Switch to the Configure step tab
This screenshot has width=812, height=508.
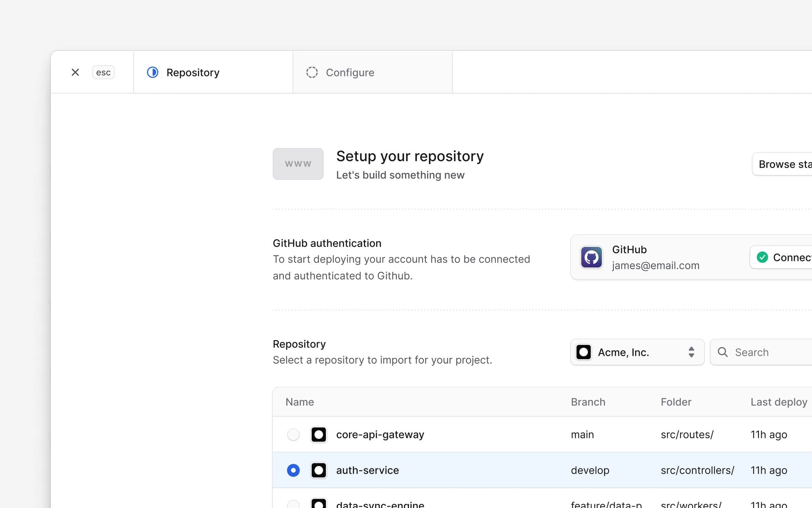373,72
